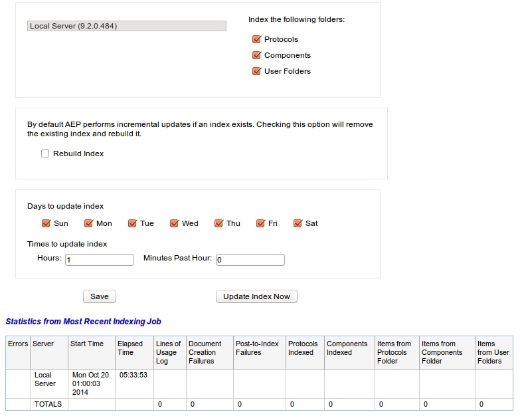This screenshot has height=420, width=520.
Task: Toggle the Mon day checkbox
Action: click(x=88, y=224)
